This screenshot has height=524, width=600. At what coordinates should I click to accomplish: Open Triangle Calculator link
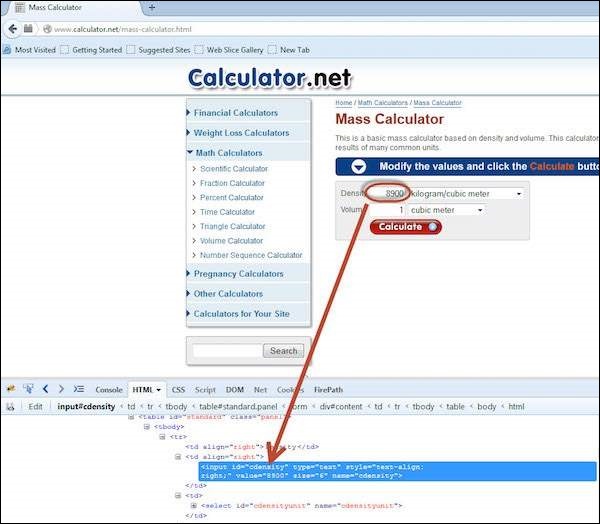(x=233, y=227)
